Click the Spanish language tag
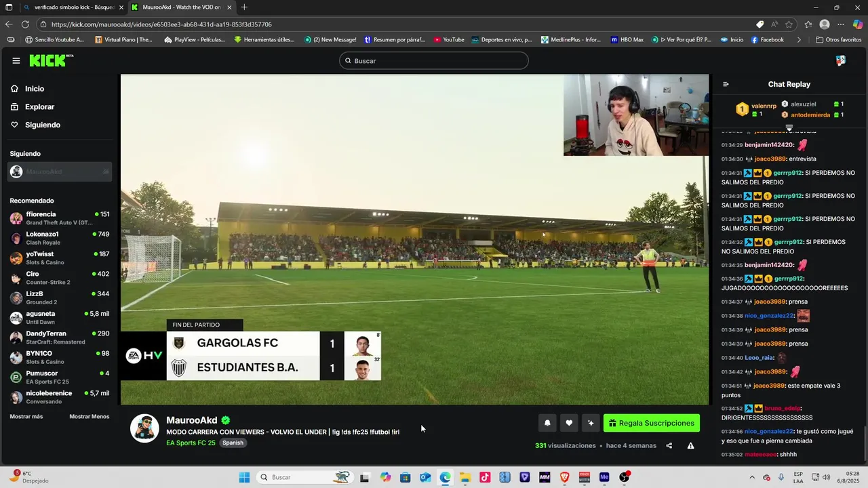The height and width of the screenshot is (488, 868). click(233, 443)
